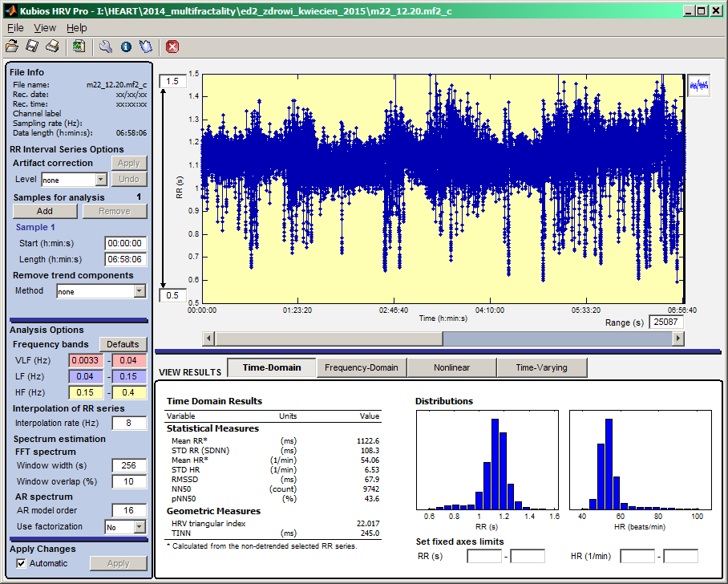Click the Interpolation rate field
This screenshot has height=584, width=728.
point(128,423)
